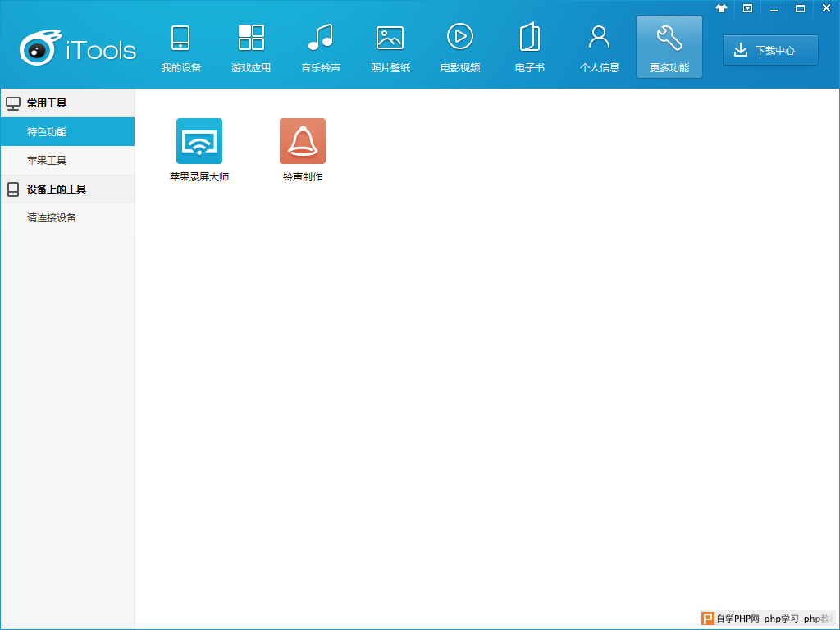Image resolution: width=840 pixels, height=630 pixels.
Task: Maximize the iTools window
Action: tap(800, 8)
